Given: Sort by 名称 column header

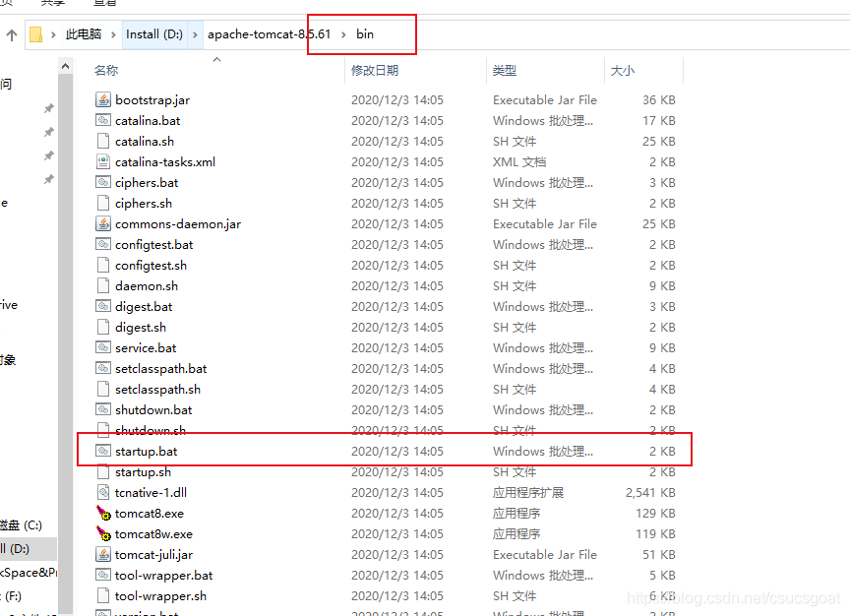Looking at the screenshot, I should [106, 71].
